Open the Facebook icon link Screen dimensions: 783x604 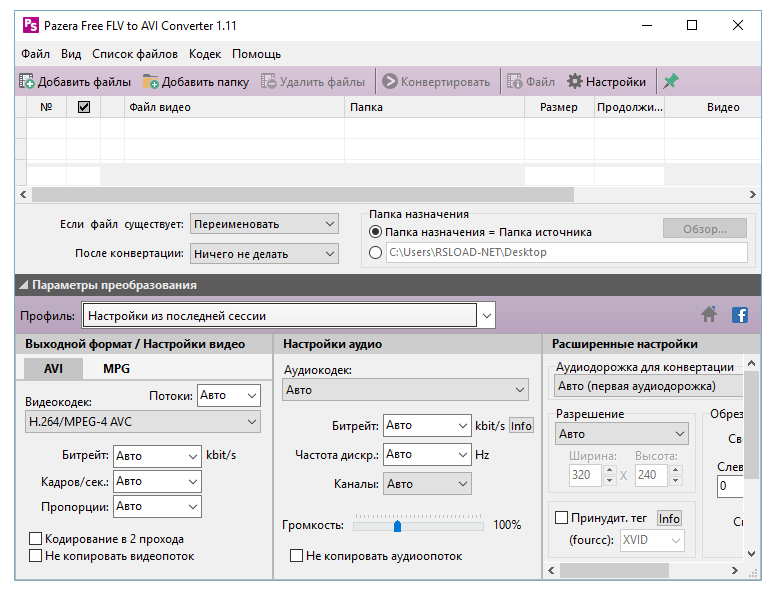(740, 315)
